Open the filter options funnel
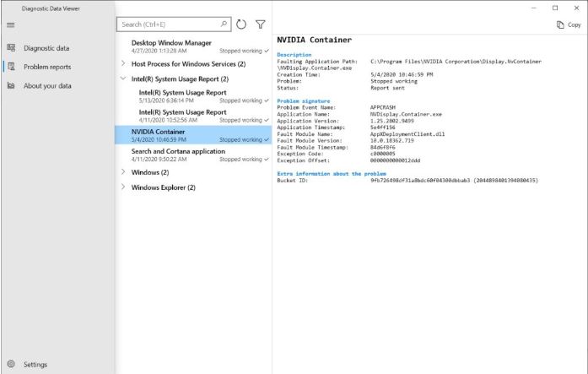This screenshot has width=588, height=374. pyautogui.click(x=260, y=24)
